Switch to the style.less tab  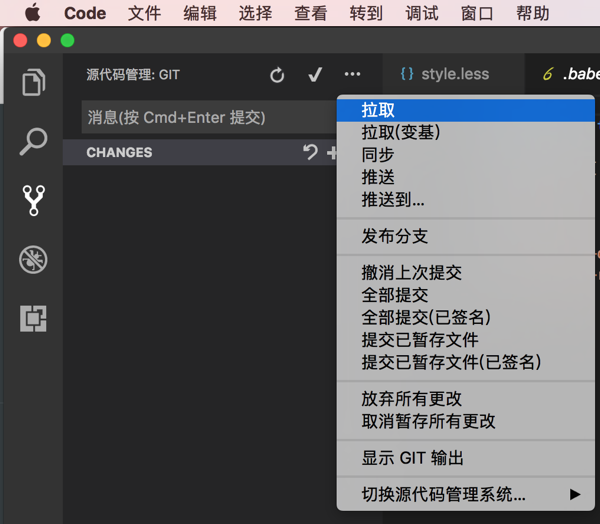(453, 73)
